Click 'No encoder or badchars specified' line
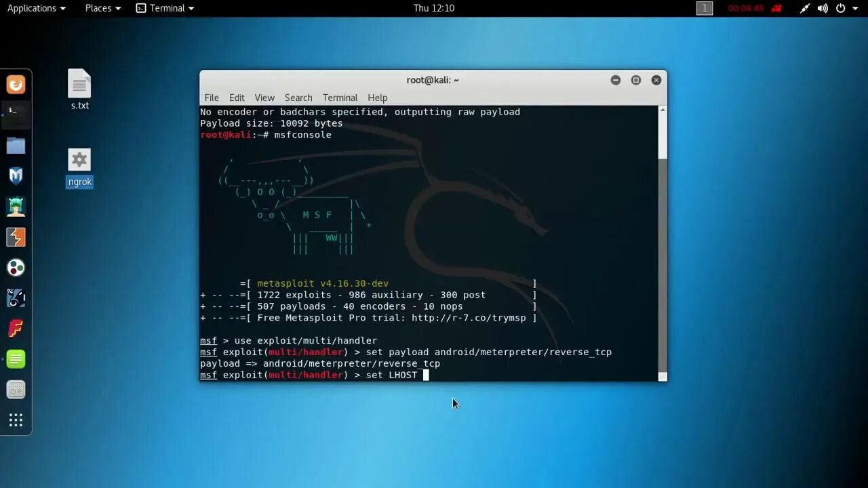This screenshot has width=868, height=488. tap(360, 112)
